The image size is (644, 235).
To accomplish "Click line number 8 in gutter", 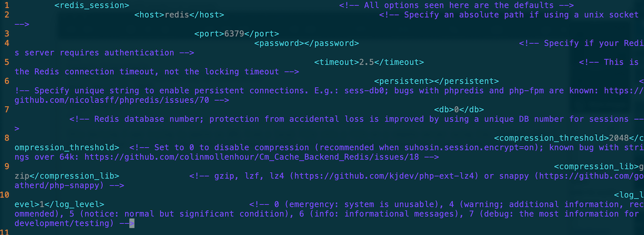I will 6,138.
